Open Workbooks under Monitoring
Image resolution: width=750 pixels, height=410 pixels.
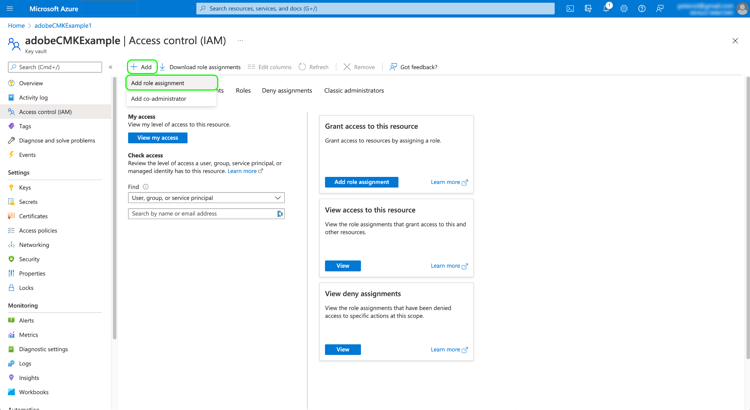[33, 392]
